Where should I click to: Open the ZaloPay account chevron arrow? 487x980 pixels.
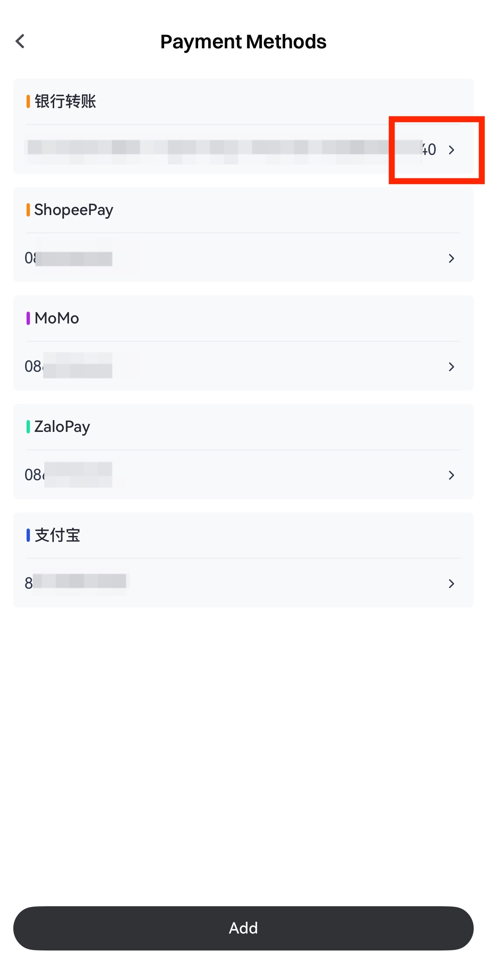(451, 475)
